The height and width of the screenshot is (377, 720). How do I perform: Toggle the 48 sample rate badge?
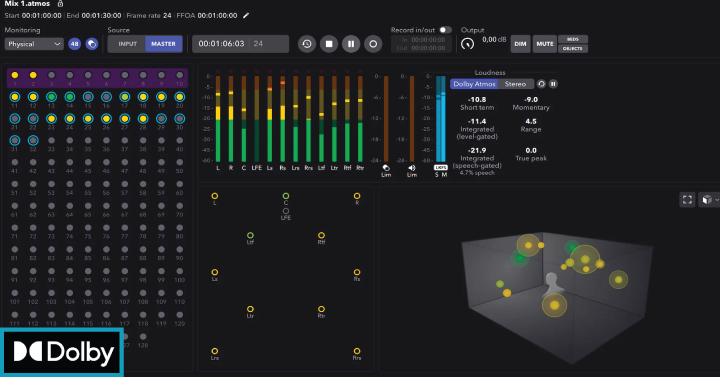(x=74, y=44)
